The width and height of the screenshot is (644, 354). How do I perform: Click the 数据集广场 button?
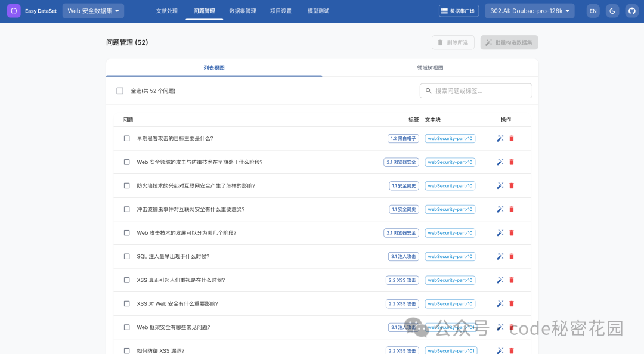pyautogui.click(x=459, y=11)
